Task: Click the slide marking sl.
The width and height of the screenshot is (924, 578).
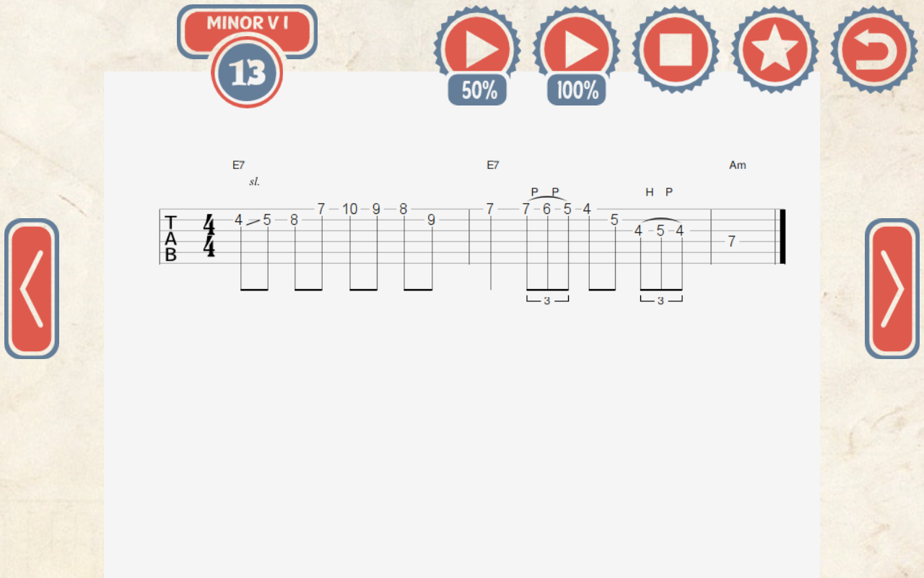Action: (254, 182)
